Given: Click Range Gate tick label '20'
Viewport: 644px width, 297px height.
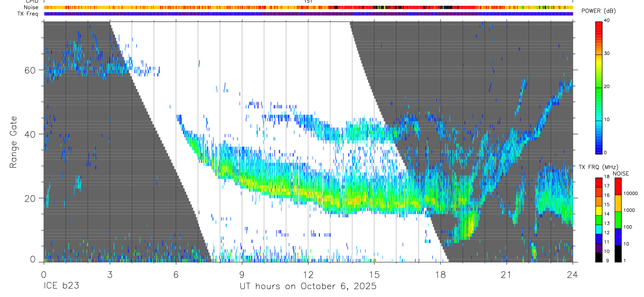Looking at the screenshot, I should point(30,198).
